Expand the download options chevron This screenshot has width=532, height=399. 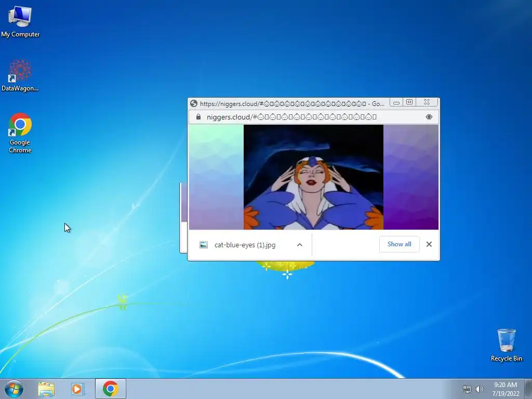[300, 245]
